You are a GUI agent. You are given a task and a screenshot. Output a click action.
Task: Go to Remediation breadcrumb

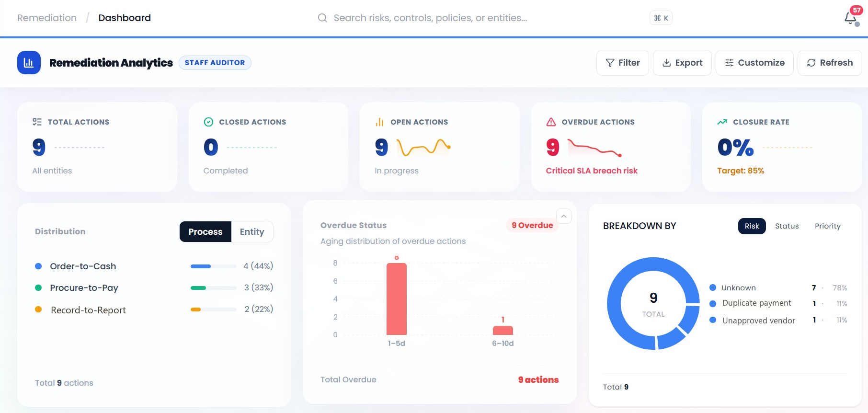[x=47, y=18]
